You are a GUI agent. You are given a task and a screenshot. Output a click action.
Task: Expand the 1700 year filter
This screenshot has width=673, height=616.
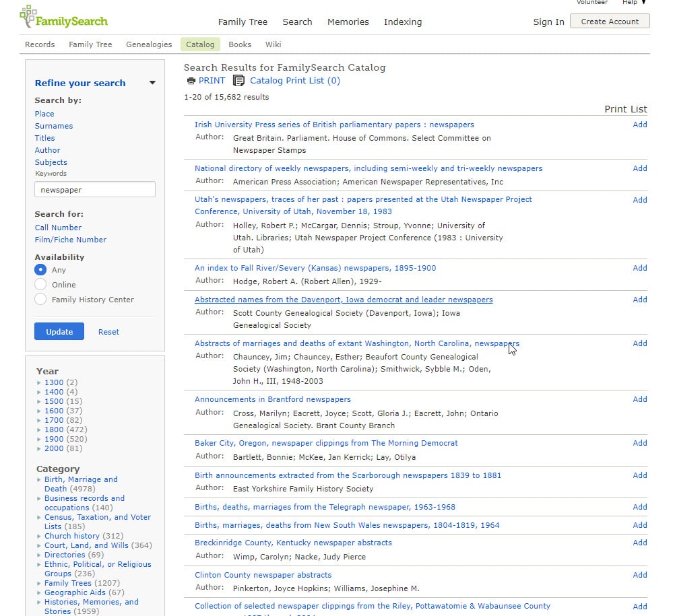click(39, 420)
